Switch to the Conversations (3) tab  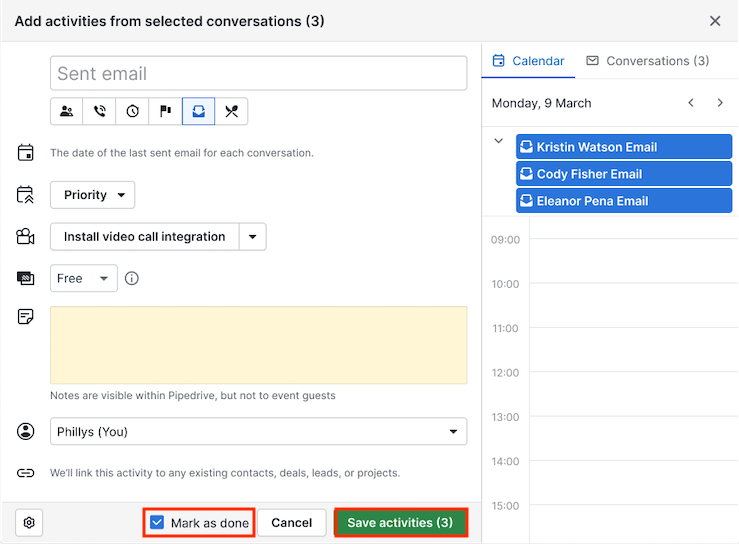[x=647, y=61]
